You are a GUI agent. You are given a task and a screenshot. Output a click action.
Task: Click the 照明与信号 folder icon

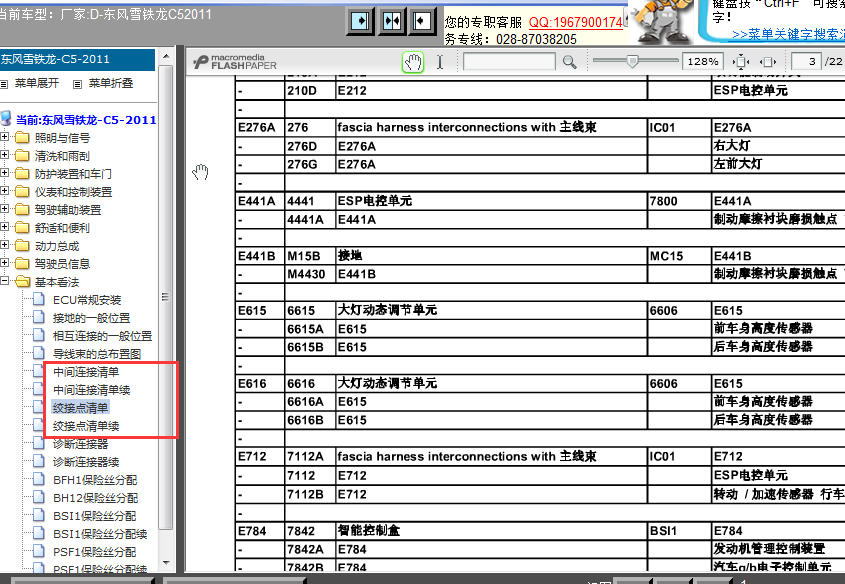pos(22,137)
